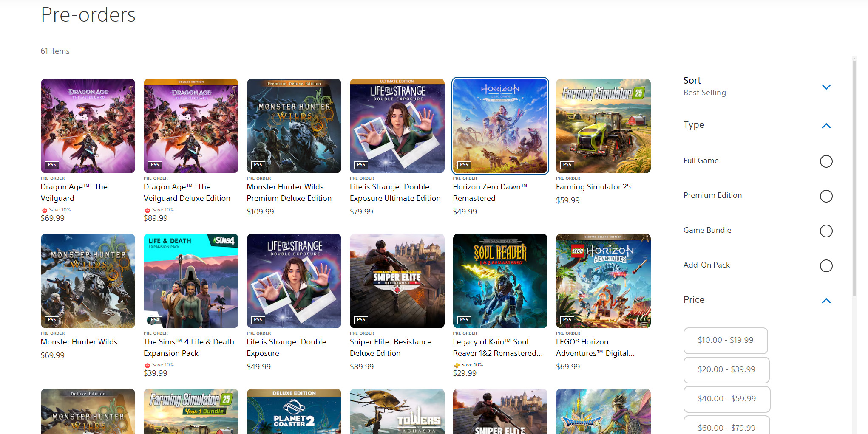Viewport: 868px width, 434px height.
Task: Enable the Game Bundle filter option
Action: tap(825, 231)
